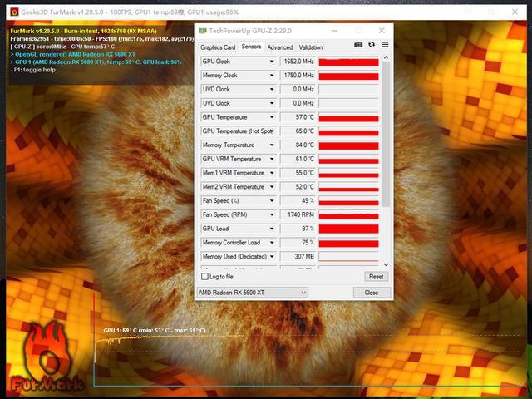532x399 pixels.
Task: Select the Sensors tab
Action: pos(251,47)
